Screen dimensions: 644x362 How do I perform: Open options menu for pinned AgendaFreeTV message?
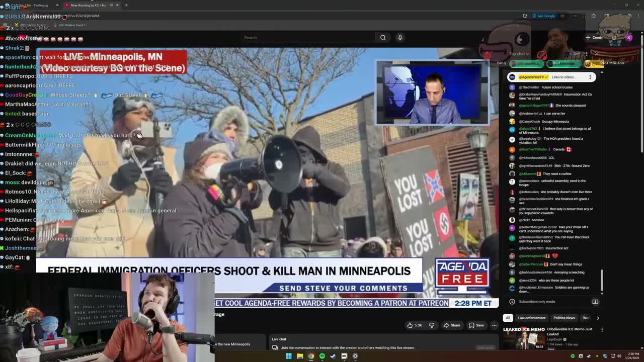click(x=590, y=77)
